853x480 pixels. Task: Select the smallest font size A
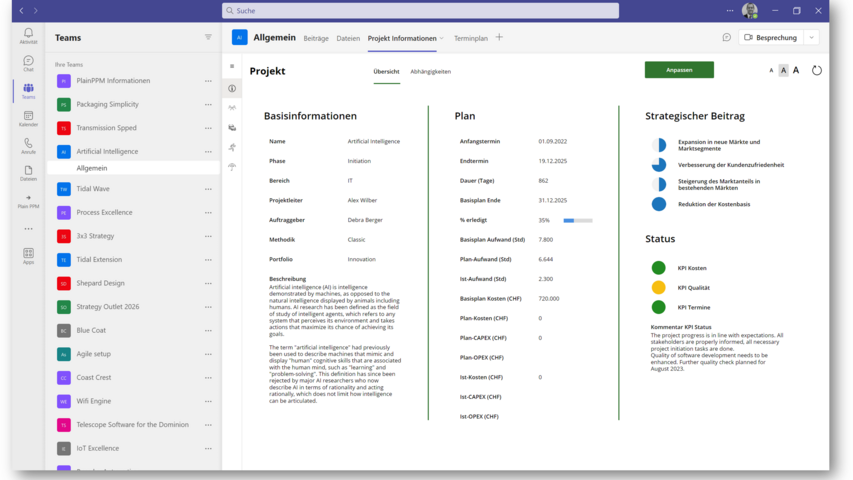coord(771,71)
